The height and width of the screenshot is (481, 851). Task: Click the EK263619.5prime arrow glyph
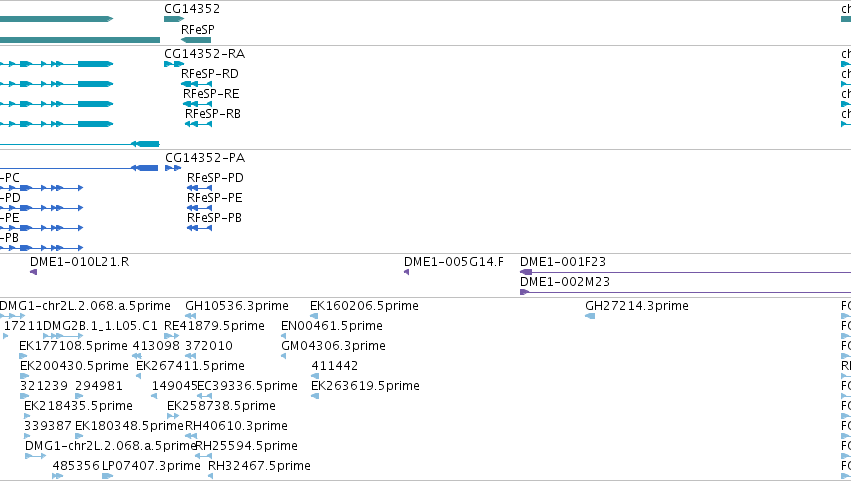tap(315, 397)
